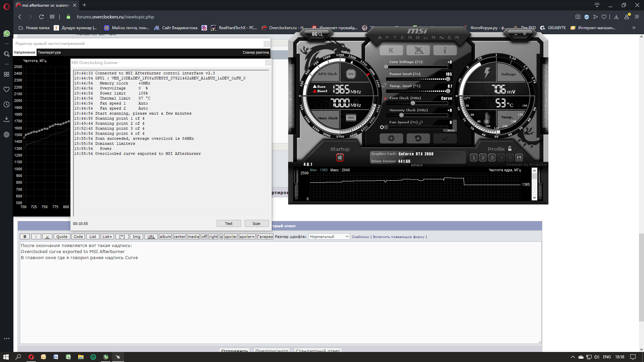Open the OC Scanner button in Afterburner
Screen dimensions: 644x362
pyautogui.click(x=317, y=34)
